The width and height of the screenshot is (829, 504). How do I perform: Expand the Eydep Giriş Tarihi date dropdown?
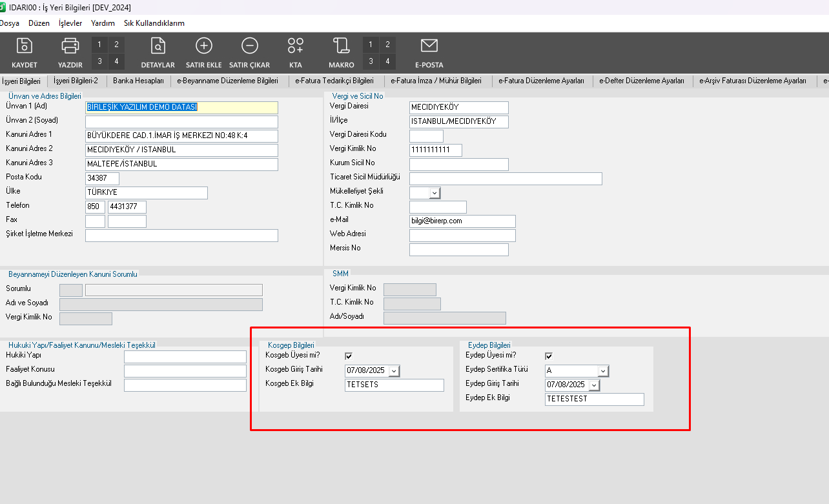coord(594,385)
